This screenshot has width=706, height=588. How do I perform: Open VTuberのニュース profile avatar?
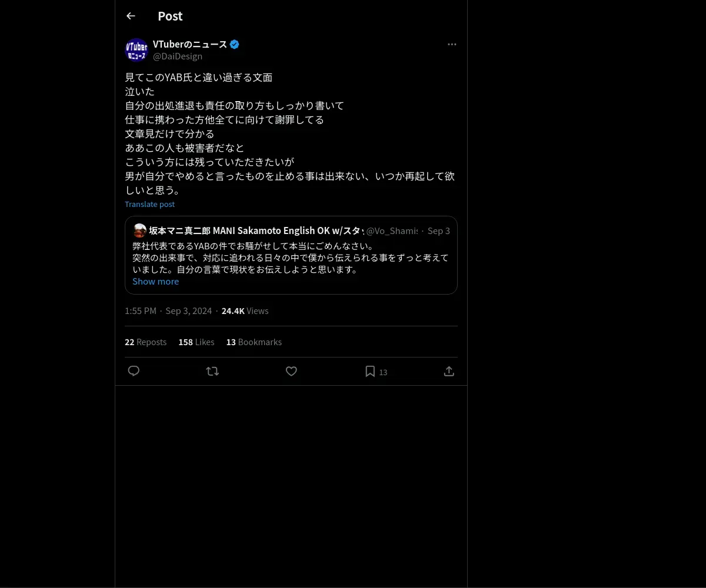(136, 50)
